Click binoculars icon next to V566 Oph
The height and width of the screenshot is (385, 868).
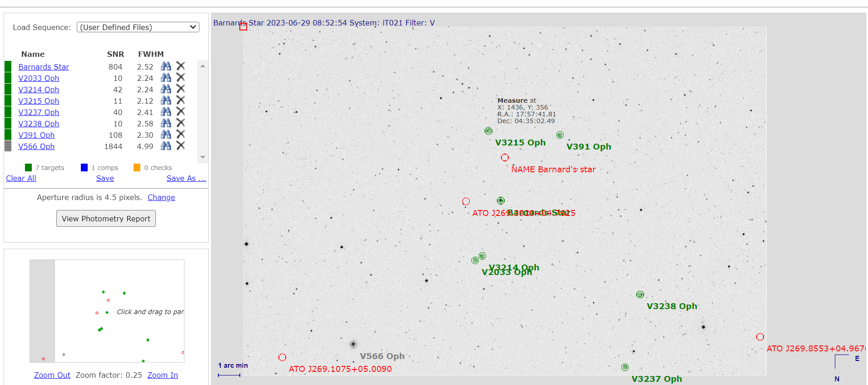pos(166,146)
